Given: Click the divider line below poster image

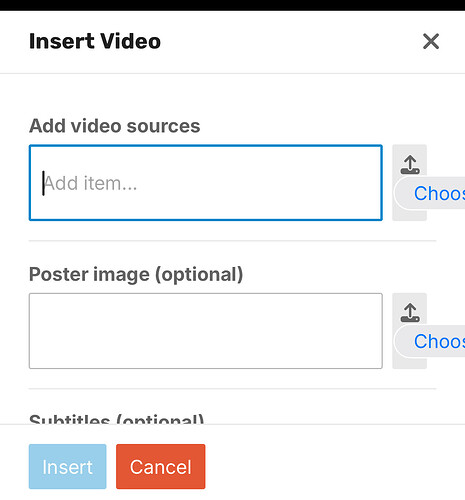Looking at the screenshot, I should point(232,388).
